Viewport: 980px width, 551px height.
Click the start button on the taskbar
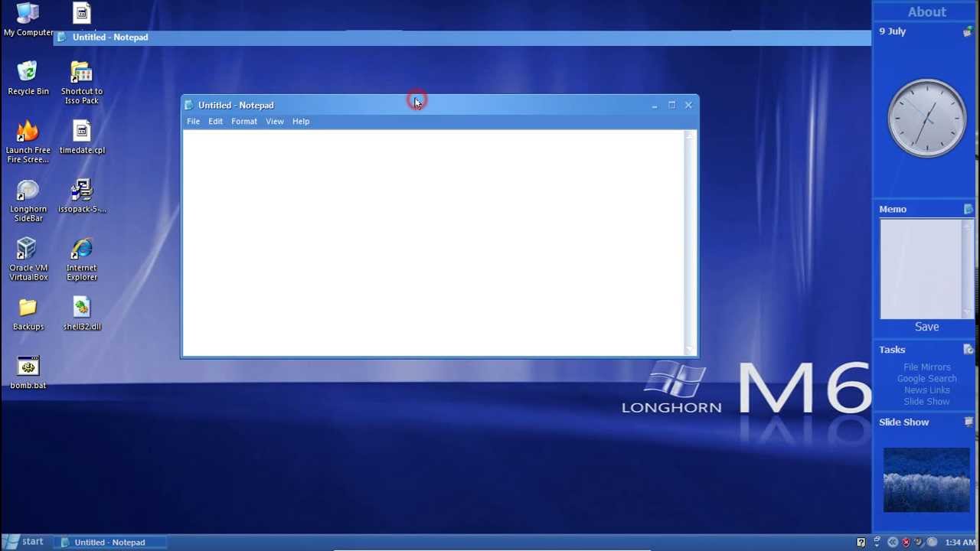click(x=24, y=542)
